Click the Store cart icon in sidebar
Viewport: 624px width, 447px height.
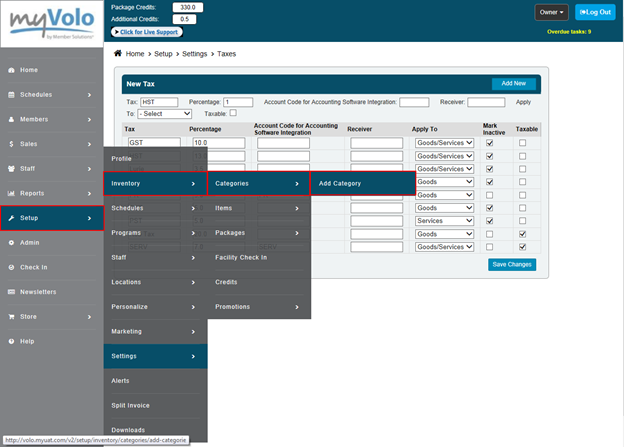[x=11, y=317]
